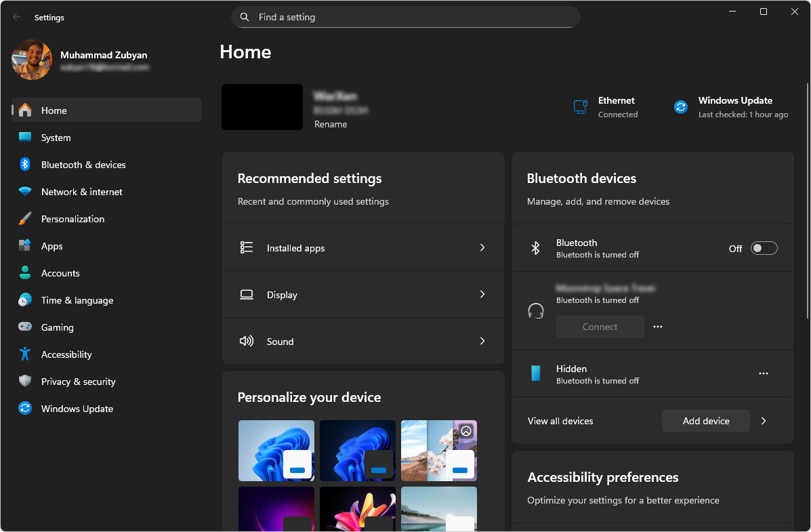Open more options for Hidden device

tap(764, 373)
